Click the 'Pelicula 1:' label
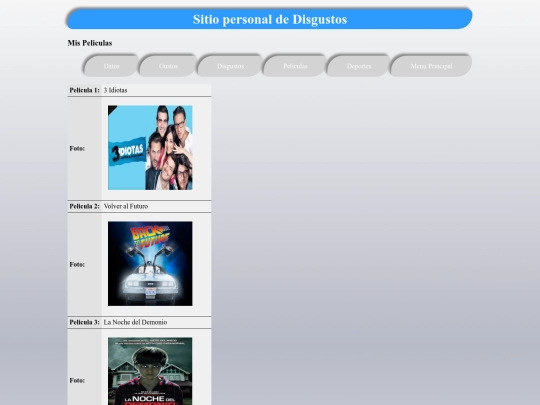Screen dimensions: 540x405 point(84,90)
